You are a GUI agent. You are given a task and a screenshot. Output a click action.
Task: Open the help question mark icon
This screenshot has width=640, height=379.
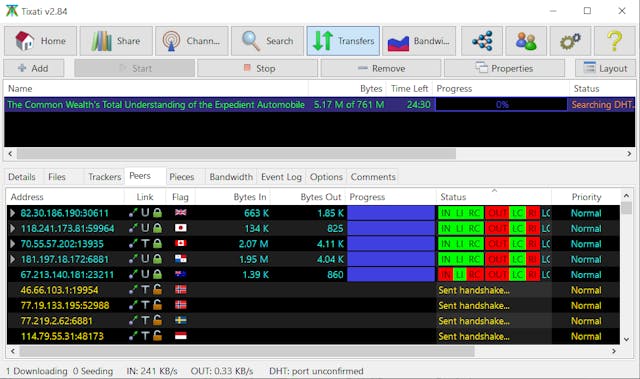pyautogui.click(x=615, y=41)
